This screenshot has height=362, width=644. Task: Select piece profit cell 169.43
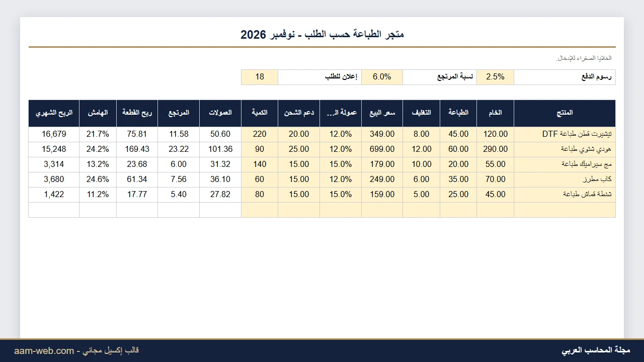pos(137,149)
